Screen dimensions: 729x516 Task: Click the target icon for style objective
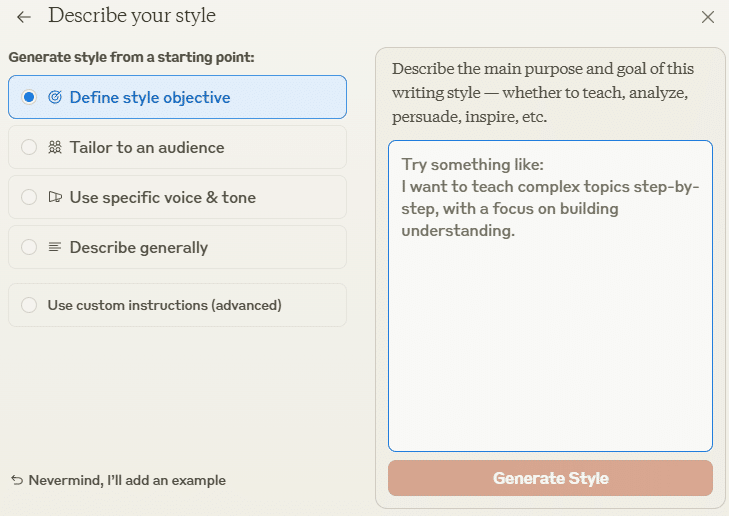[55, 97]
